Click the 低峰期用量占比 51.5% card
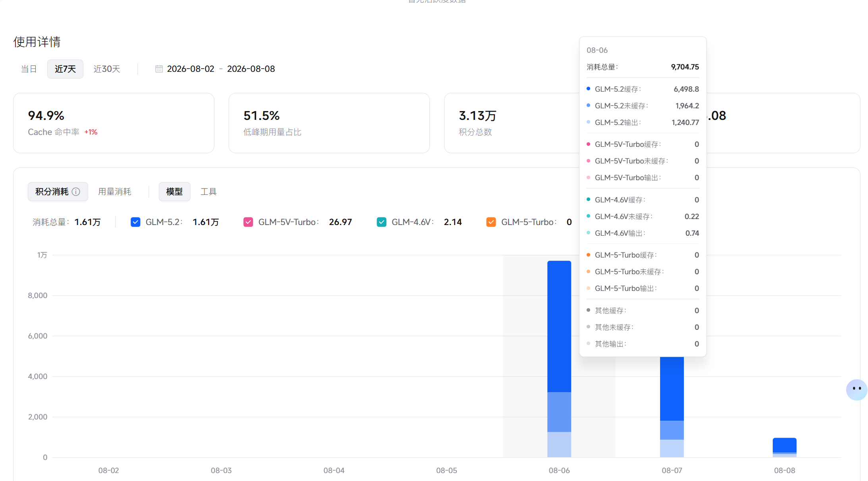This screenshot has width=868, height=481. pos(329,123)
